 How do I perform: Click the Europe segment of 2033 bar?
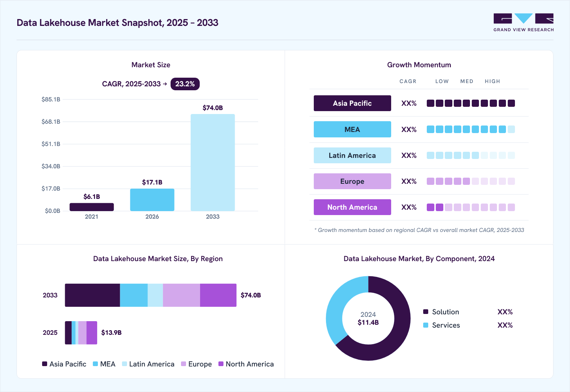181,295
